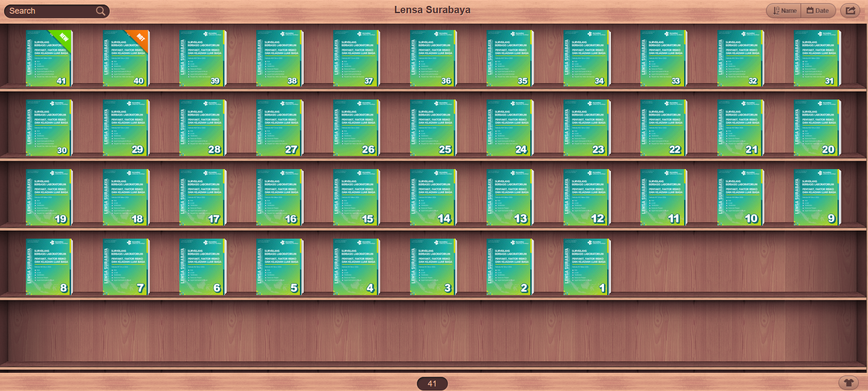Open the book labeled 20
The image size is (868, 391).
click(817, 128)
